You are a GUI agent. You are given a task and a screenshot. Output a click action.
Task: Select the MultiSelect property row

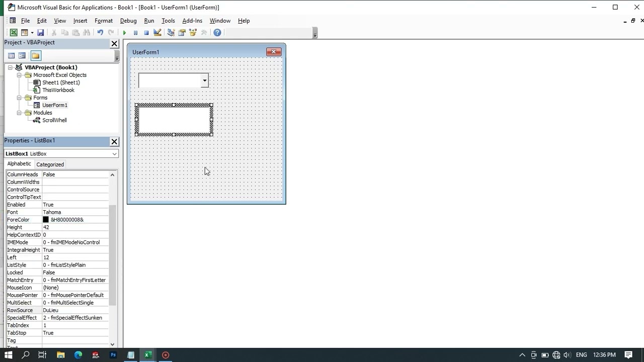click(x=57, y=303)
